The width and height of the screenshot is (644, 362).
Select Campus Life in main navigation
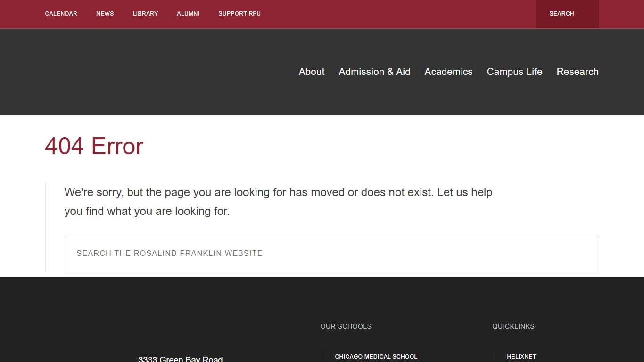coord(514,72)
